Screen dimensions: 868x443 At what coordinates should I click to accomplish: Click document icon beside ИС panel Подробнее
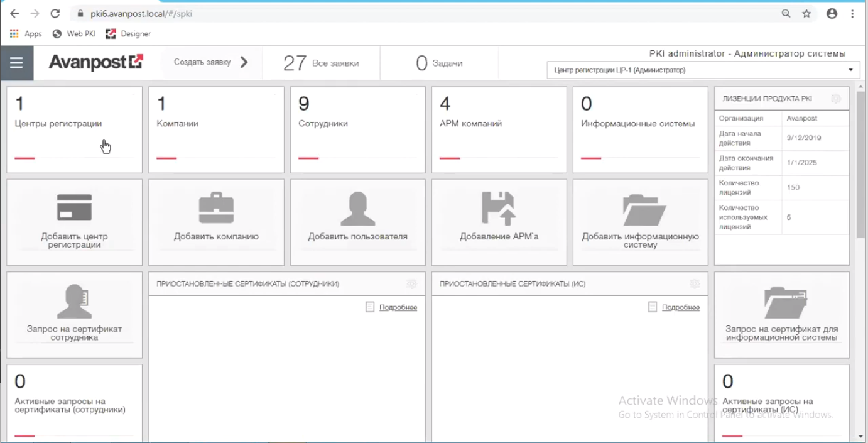[x=653, y=307]
